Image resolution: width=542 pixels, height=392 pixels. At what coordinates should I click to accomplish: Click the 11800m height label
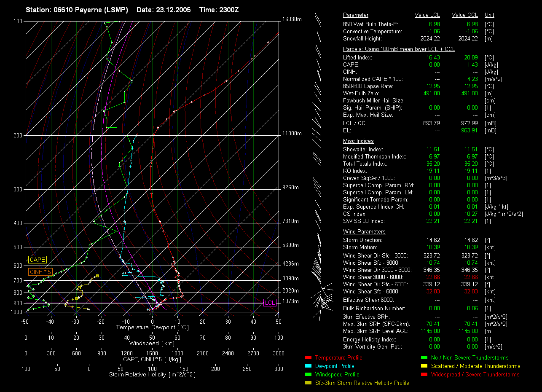292,134
